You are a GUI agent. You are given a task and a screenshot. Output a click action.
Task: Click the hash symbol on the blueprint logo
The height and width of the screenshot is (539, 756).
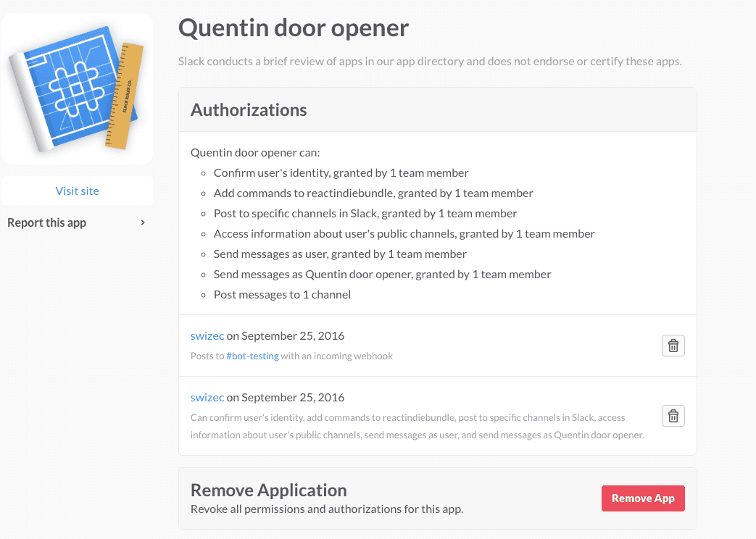click(72, 85)
